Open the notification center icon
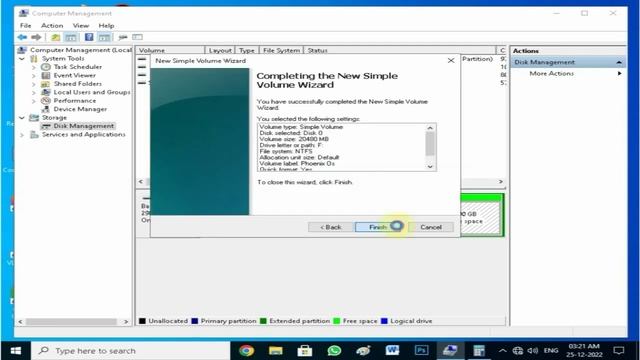 619,351
